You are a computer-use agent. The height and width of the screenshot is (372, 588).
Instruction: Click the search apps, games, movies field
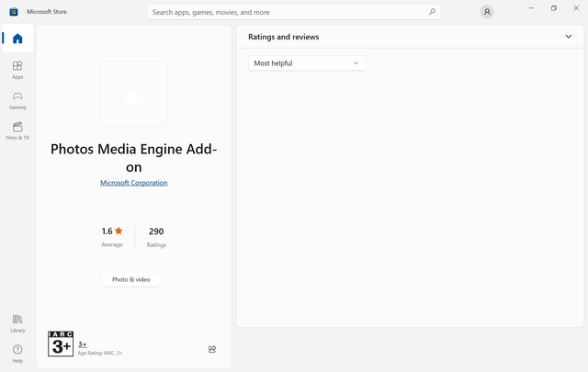294,12
